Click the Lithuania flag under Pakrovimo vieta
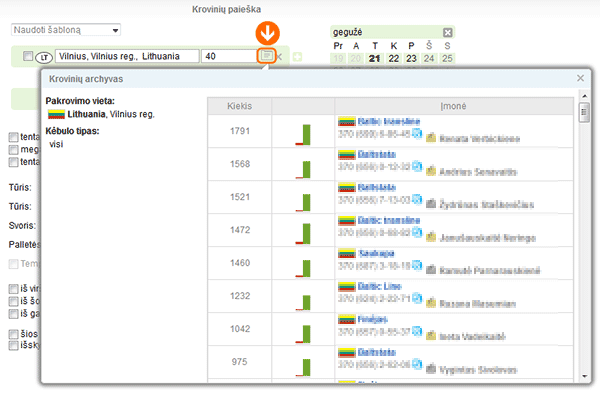 point(56,114)
